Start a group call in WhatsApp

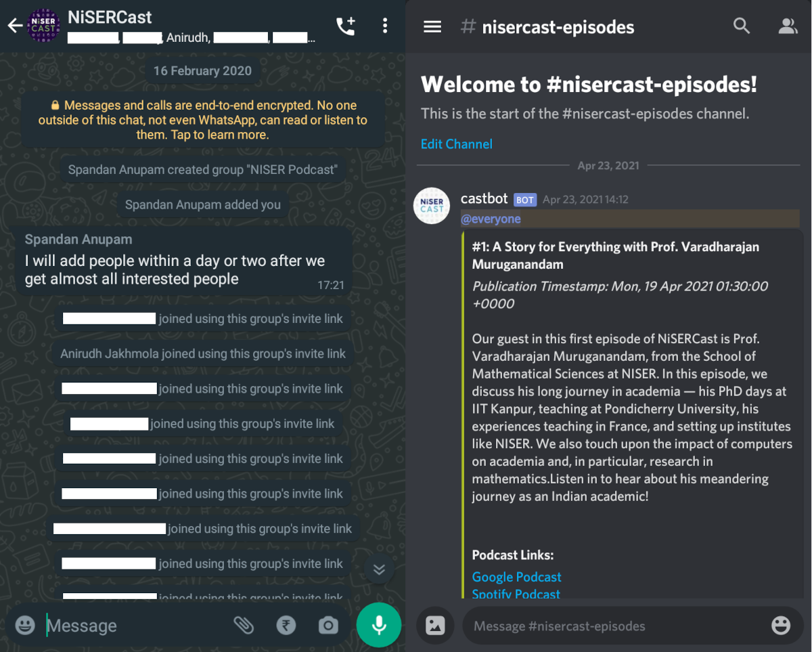[346, 26]
